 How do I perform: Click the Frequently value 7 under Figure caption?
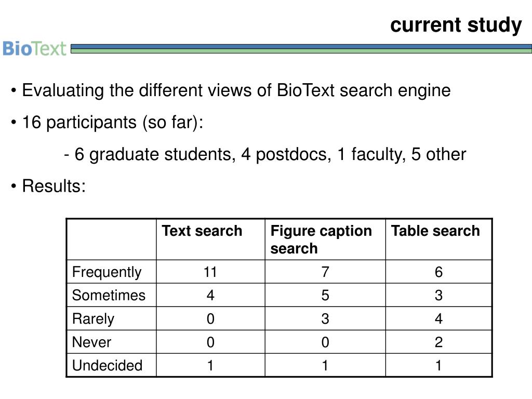coord(325,272)
